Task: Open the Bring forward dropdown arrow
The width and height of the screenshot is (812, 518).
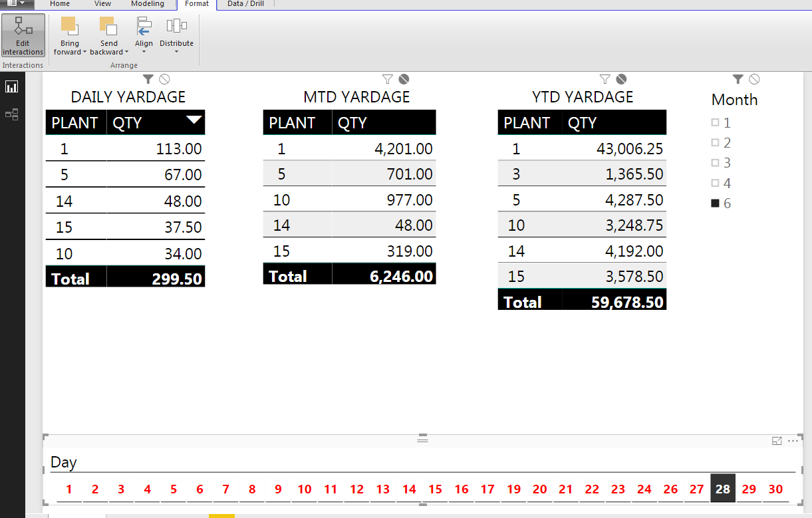Action: click(x=85, y=52)
